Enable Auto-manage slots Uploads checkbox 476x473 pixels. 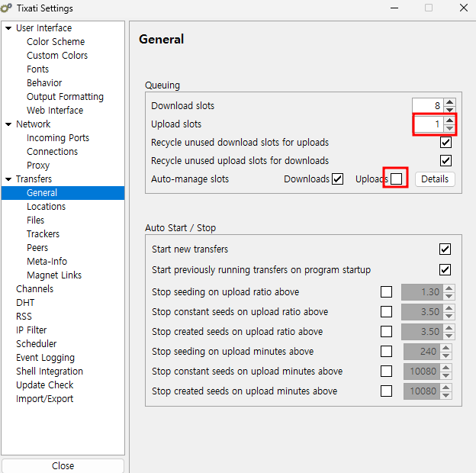[x=396, y=179]
